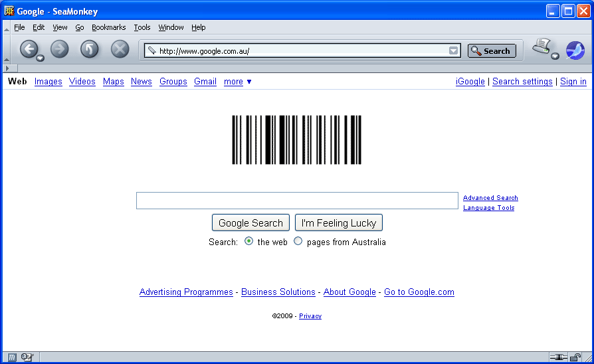Open the Images link on Google
Screen dimensions: 594x364
coord(48,82)
